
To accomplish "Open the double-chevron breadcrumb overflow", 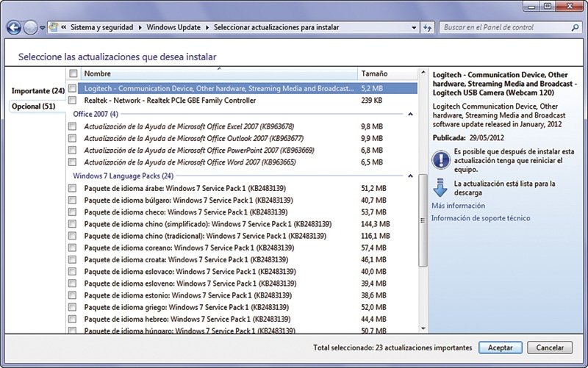I will [x=64, y=27].
